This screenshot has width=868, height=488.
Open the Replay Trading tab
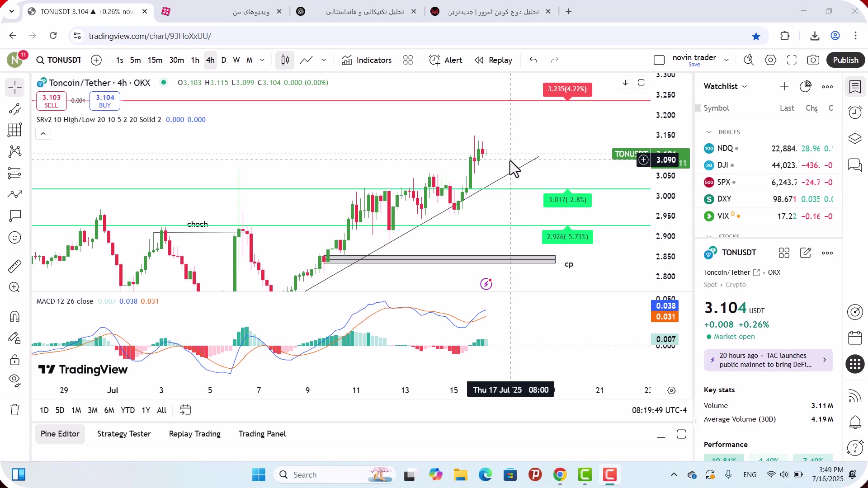(x=195, y=434)
